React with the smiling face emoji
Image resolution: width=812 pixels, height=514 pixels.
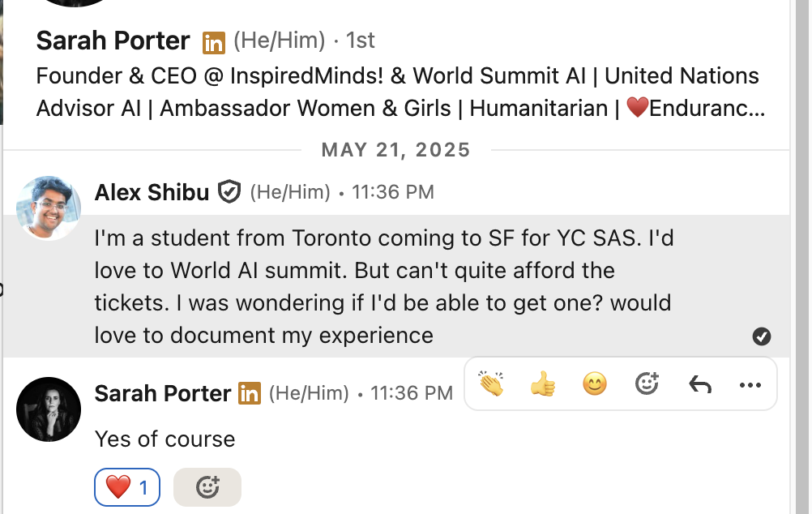coord(595,383)
